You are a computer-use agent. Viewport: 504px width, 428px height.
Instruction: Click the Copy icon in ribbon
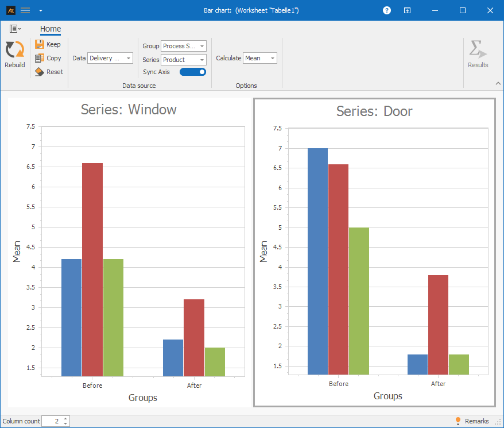tap(40, 58)
